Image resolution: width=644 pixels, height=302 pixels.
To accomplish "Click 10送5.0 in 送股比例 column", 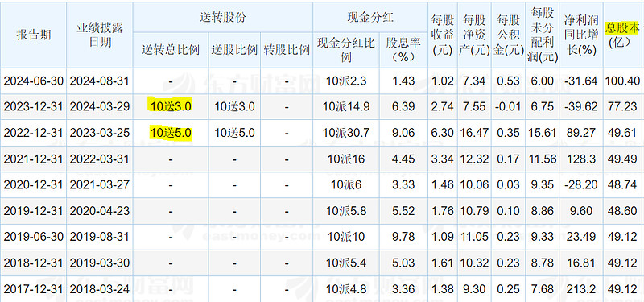I will click(234, 133).
